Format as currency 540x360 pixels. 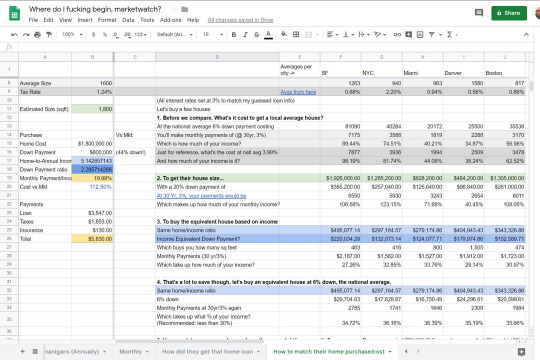coord(93,34)
